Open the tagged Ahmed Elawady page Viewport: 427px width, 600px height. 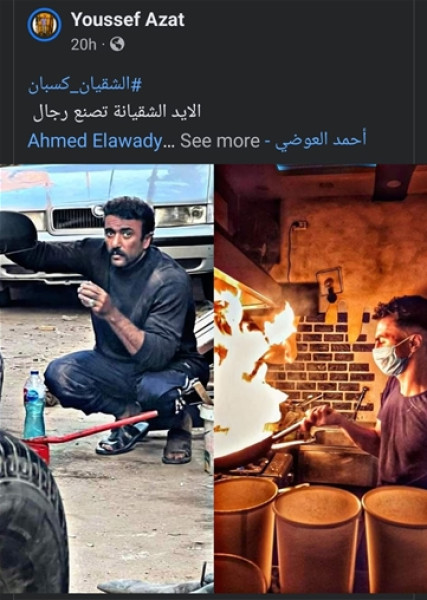[x=95, y=141]
